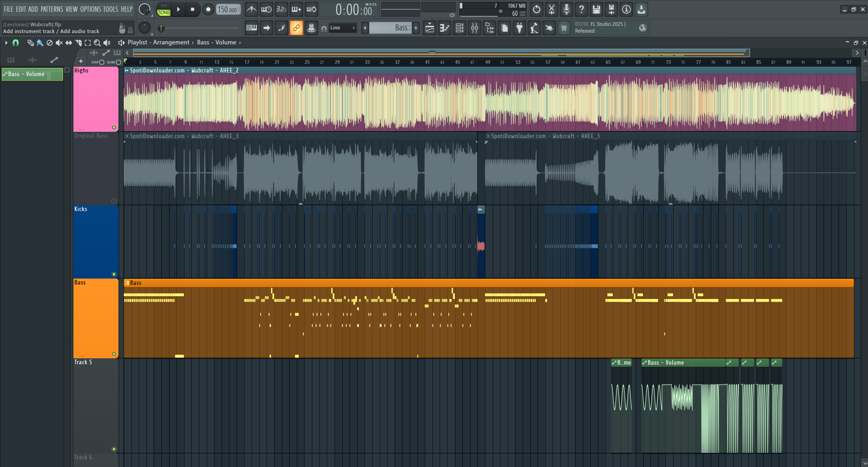Select the Mute tool in playlist
This screenshot has width=868, height=467.
[59, 43]
